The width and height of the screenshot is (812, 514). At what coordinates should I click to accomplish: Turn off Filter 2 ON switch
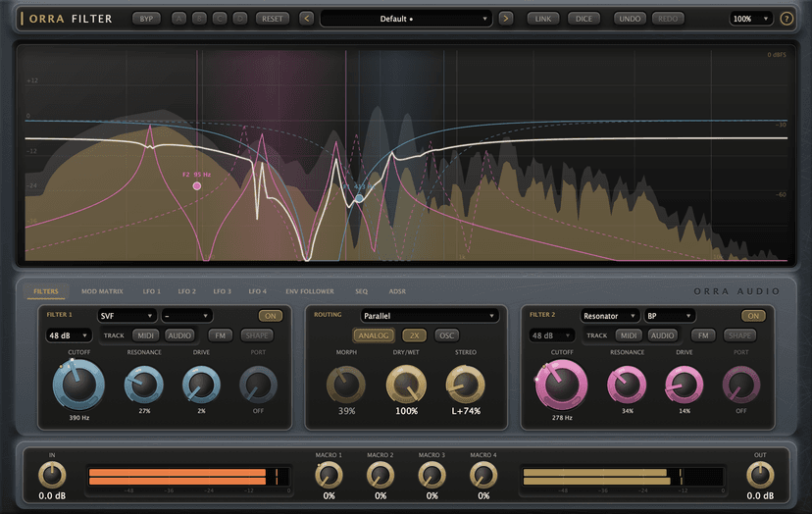753,316
